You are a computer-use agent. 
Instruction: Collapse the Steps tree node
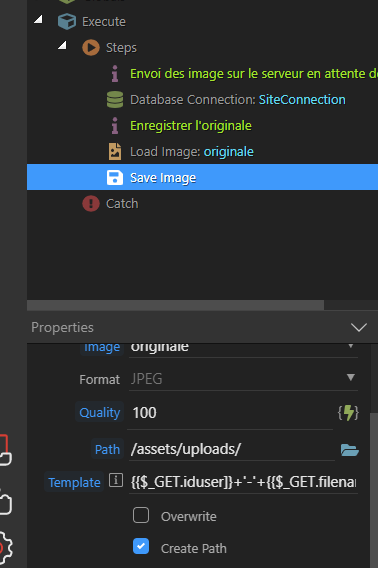pyautogui.click(x=62, y=45)
